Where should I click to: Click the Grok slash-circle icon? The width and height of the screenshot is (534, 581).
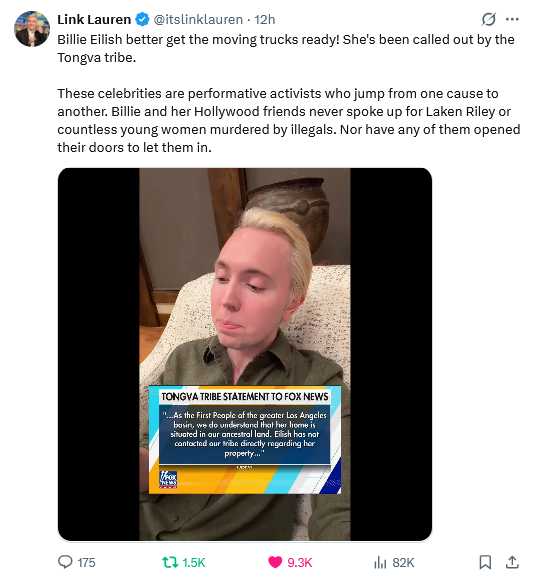click(488, 19)
